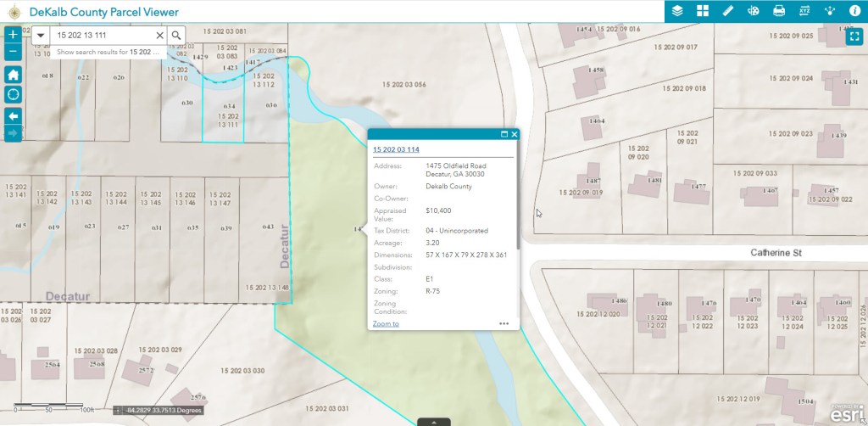Open the parcel ID 15 202 03 114 link
Image resolution: width=868 pixels, height=426 pixels.
click(x=396, y=149)
